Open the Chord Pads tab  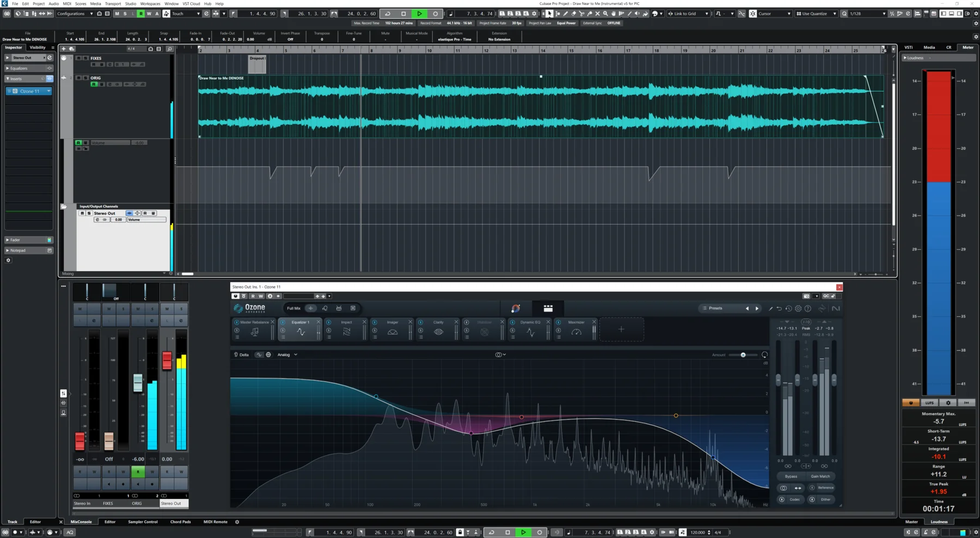pos(180,522)
